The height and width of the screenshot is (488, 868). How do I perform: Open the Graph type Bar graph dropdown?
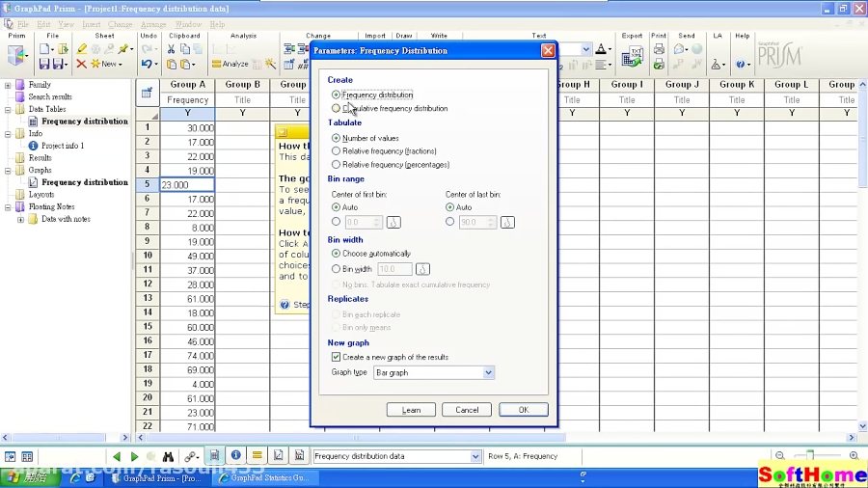tap(488, 373)
